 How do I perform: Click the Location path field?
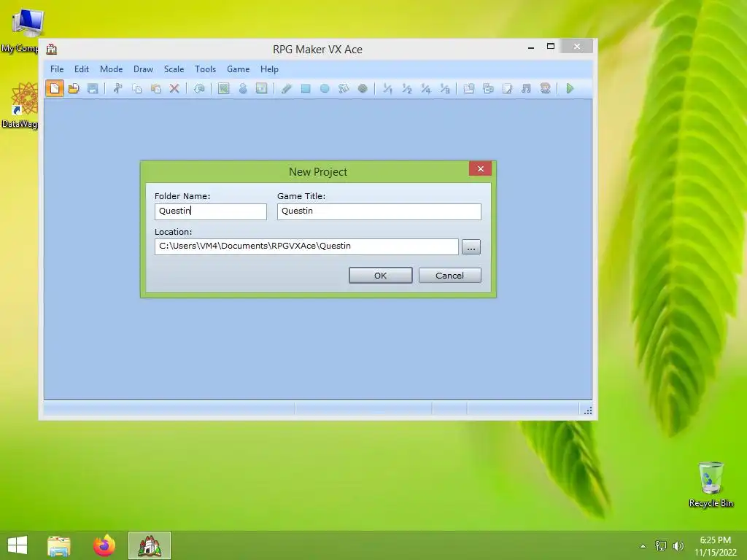point(306,246)
